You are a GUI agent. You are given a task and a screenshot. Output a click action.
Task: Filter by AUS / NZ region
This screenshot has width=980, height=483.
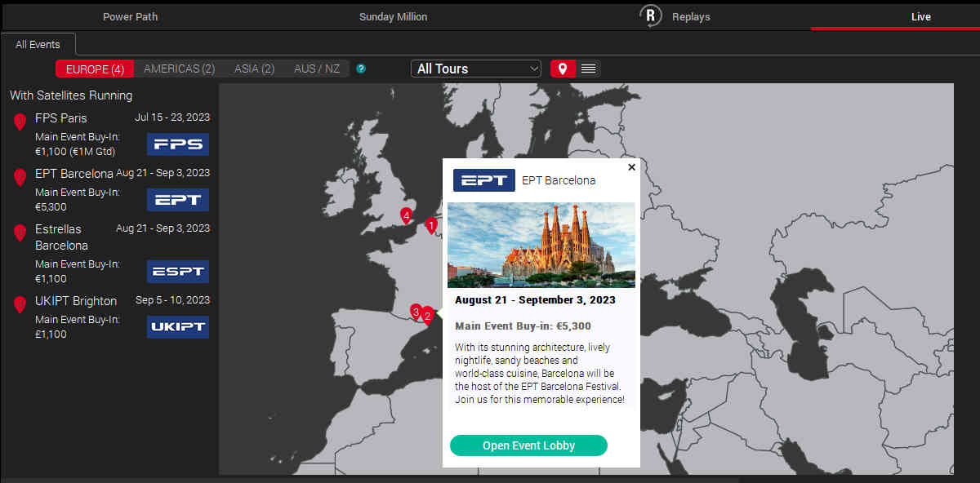(x=317, y=69)
